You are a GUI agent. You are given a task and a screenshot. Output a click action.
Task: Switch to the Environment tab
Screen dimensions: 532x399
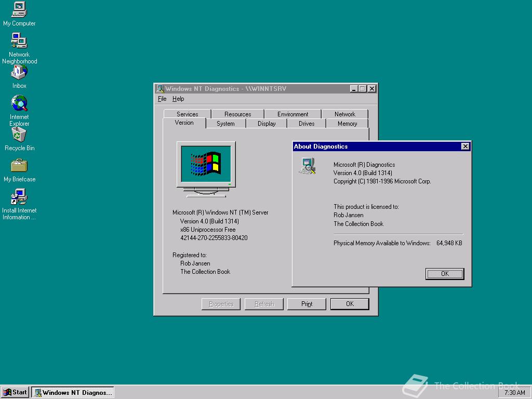pos(292,114)
